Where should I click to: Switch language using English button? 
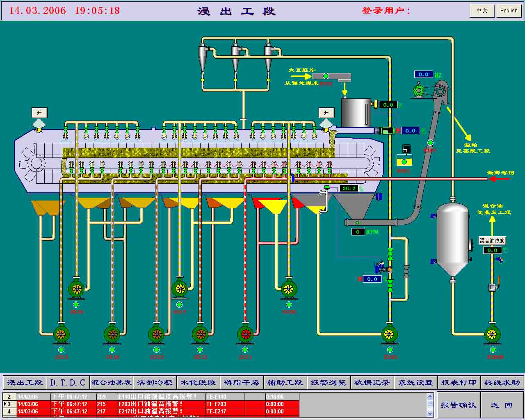click(509, 11)
